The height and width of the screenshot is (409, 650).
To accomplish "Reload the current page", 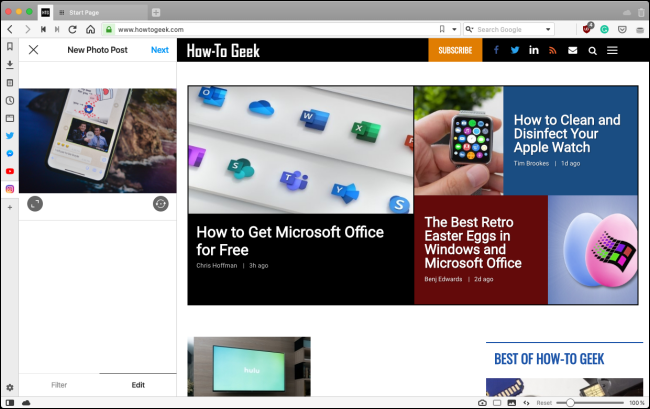I will tap(73, 29).
